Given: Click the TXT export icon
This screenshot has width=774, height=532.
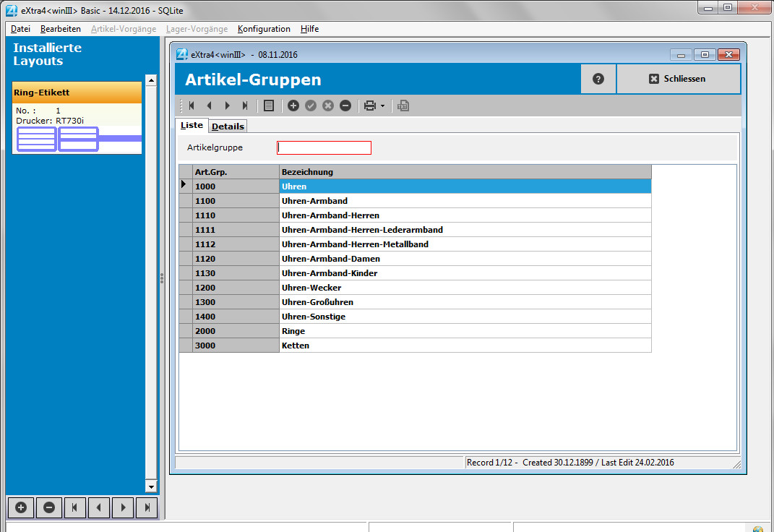Looking at the screenshot, I should pyautogui.click(x=403, y=106).
